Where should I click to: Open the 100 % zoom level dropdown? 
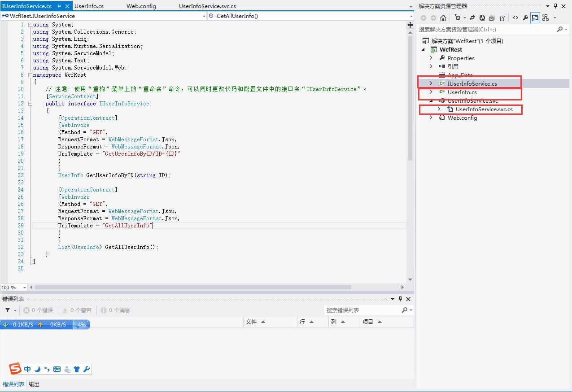(24, 287)
